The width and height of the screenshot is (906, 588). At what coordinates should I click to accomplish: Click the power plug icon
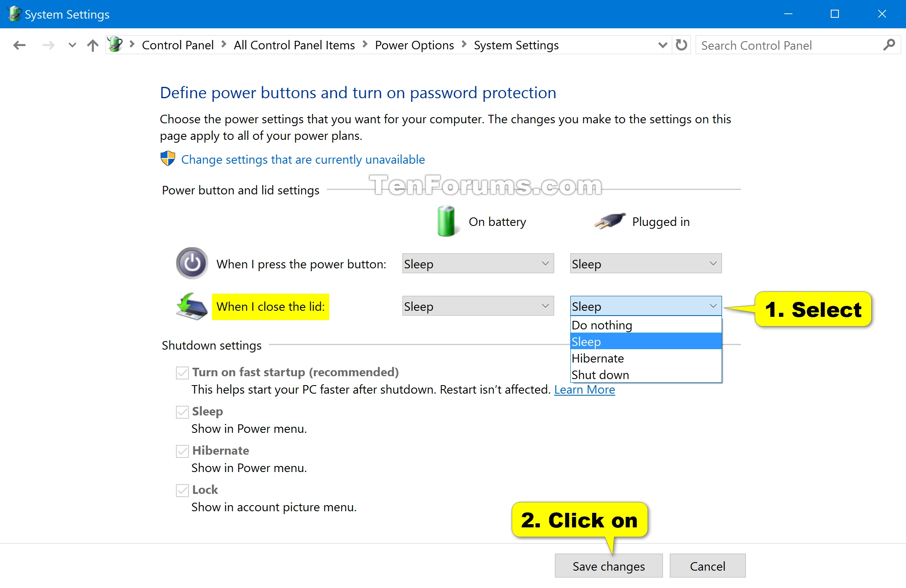pos(610,221)
